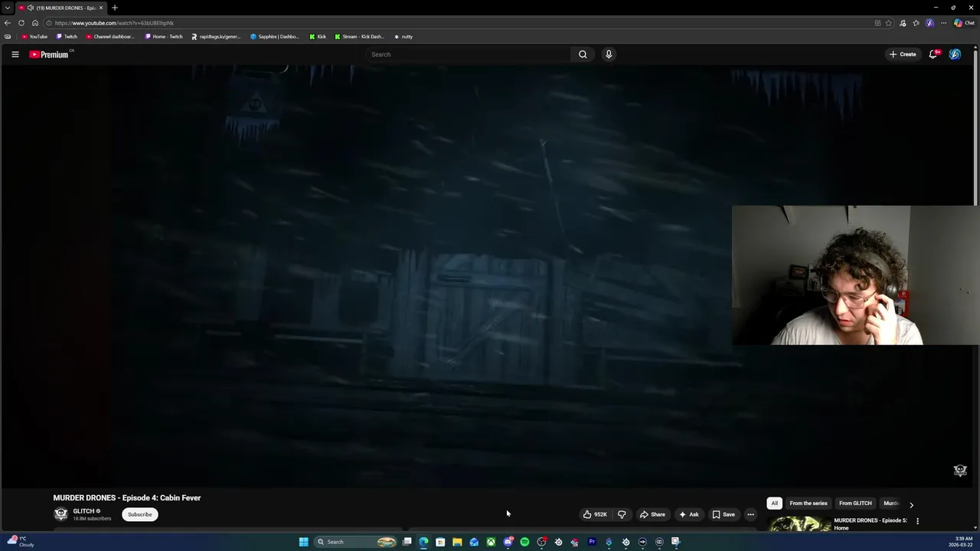980x551 pixels.
Task: Start voice search with microphone icon
Action: coord(609,54)
